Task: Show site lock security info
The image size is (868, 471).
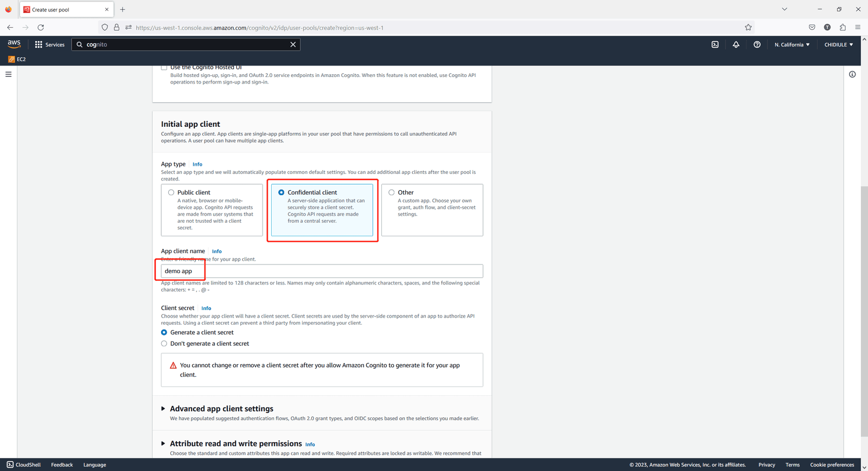Action: point(117,27)
